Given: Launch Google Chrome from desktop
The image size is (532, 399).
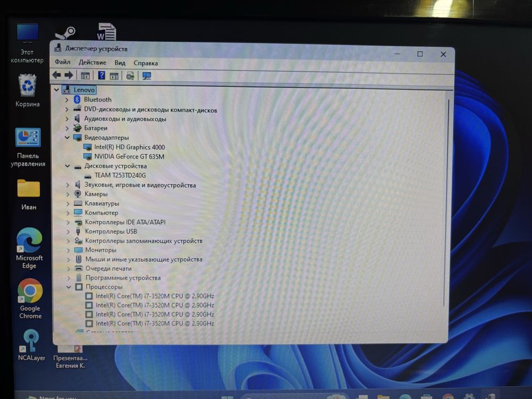Looking at the screenshot, I should pyautogui.click(x=30, y=299).
